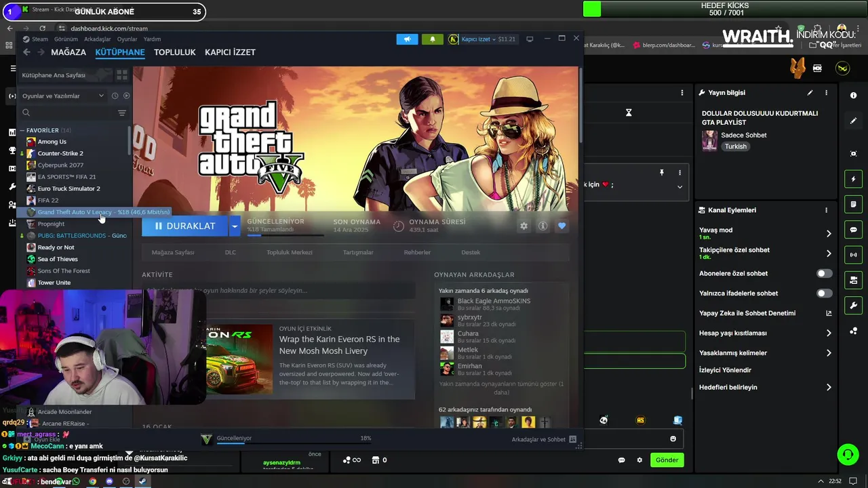Select Sea of Thieves in library
868x488 pixels.
[58, 259]
